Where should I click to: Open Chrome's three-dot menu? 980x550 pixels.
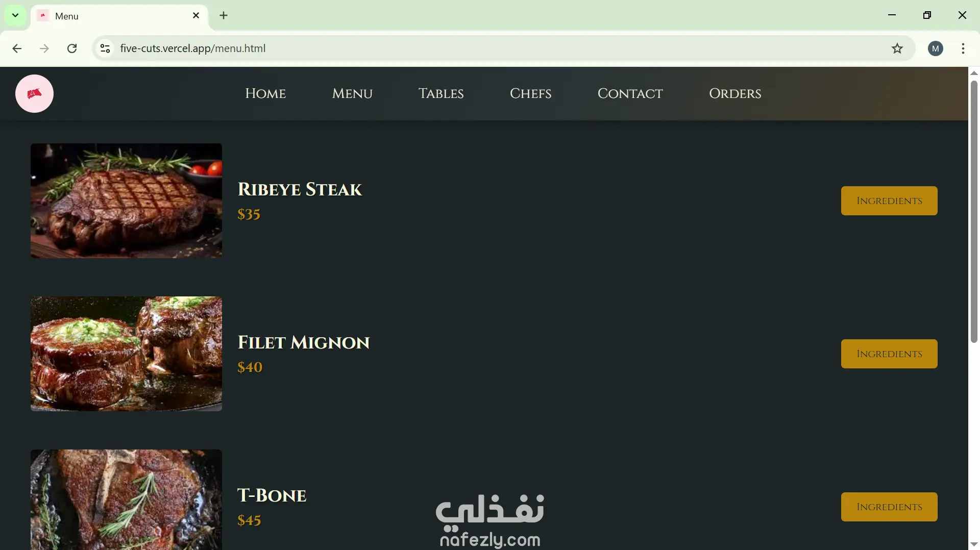(963, 48)
